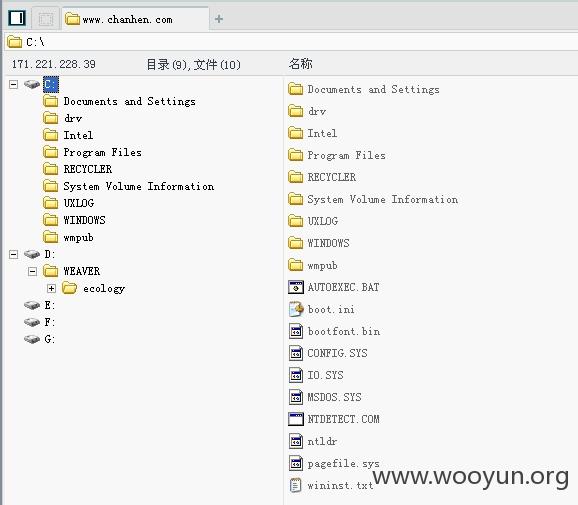Open UXLOG folder in tree
The height and width of the screenshot is (505, 578).
pos(79,203)
